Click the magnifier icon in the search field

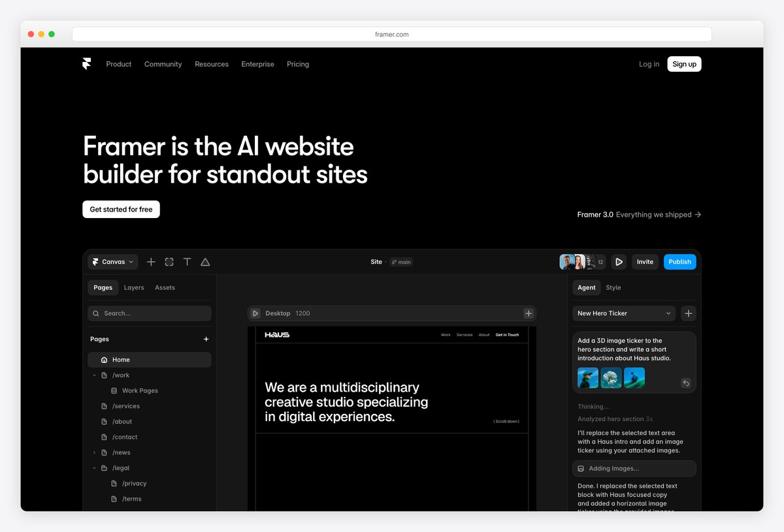(x=96, y=313)
